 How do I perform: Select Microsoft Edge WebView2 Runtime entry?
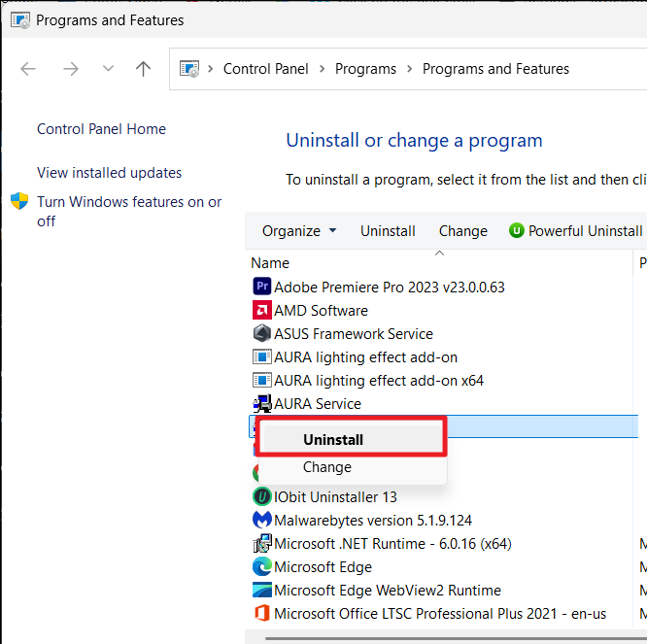[388, 590]
